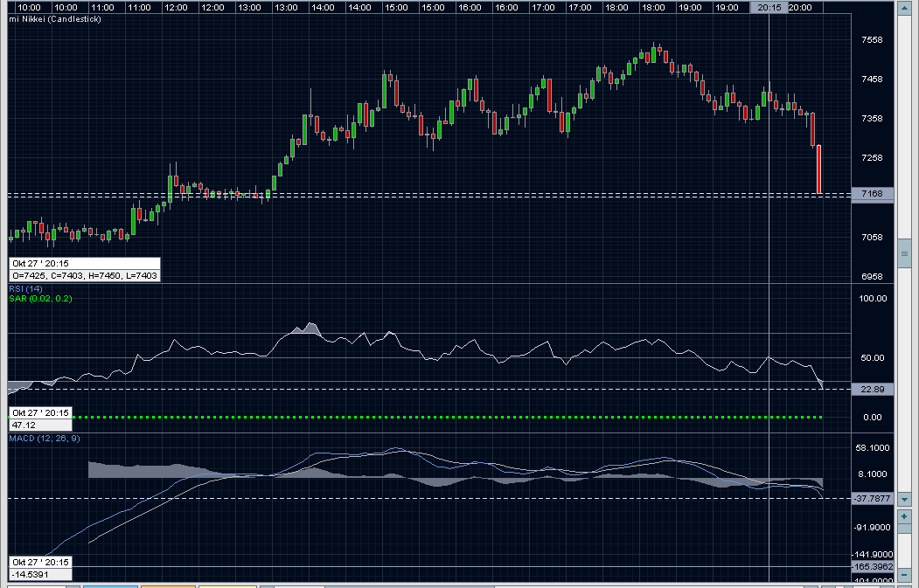The width and height of the screenshot is (919, 588).
Task: Click the MACD axis label -141.9000
Action: (x=873, y=554)
